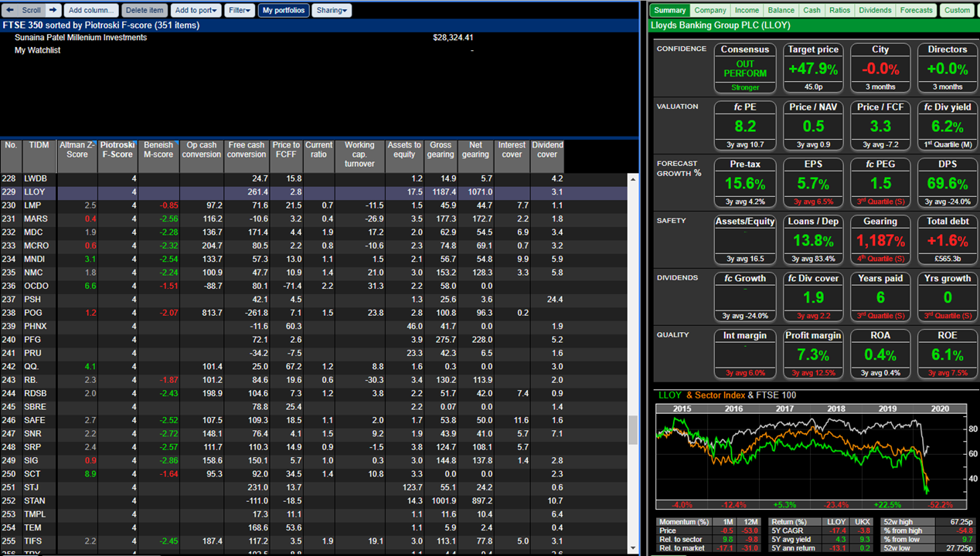Image resolution: width=980 pixels, height=556 pixels.
Task: Select the RDSB ticker row
Action: pos(314,393)
